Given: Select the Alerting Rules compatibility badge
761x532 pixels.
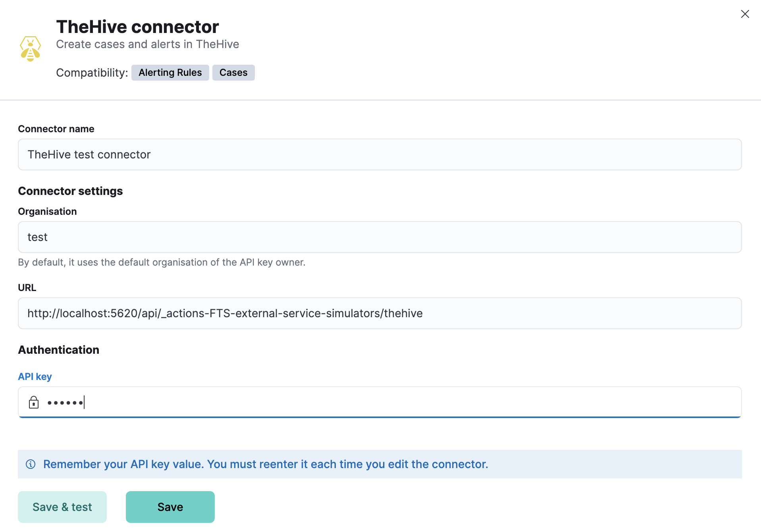Looking at the screenshot, I should click(170, 72).
